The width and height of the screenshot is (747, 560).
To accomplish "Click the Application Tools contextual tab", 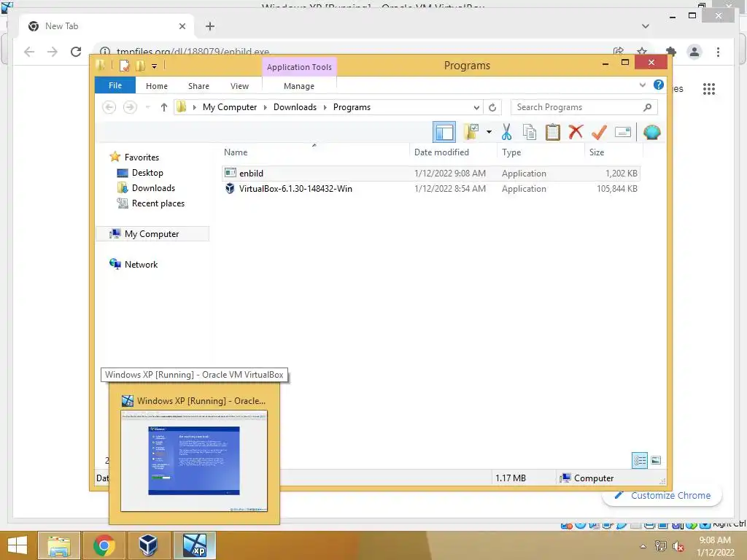I will (x=299, y=67).
